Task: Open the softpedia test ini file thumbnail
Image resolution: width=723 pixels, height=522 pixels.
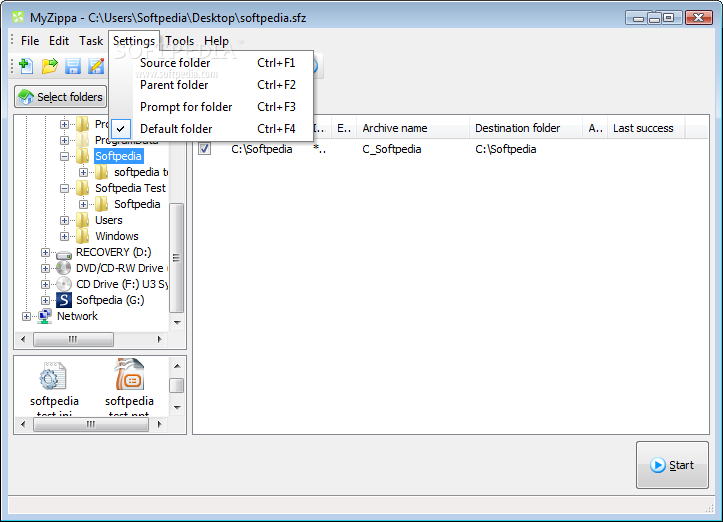Action: [x=54, y=388]
